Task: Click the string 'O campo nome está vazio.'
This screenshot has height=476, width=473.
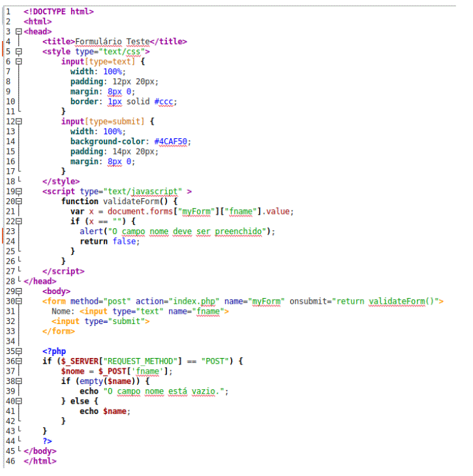Action: click(x=164, y=391)
